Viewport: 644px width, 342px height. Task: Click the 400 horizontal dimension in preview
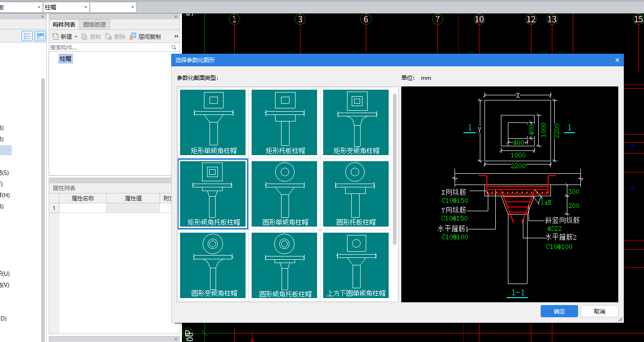point(518,142)
